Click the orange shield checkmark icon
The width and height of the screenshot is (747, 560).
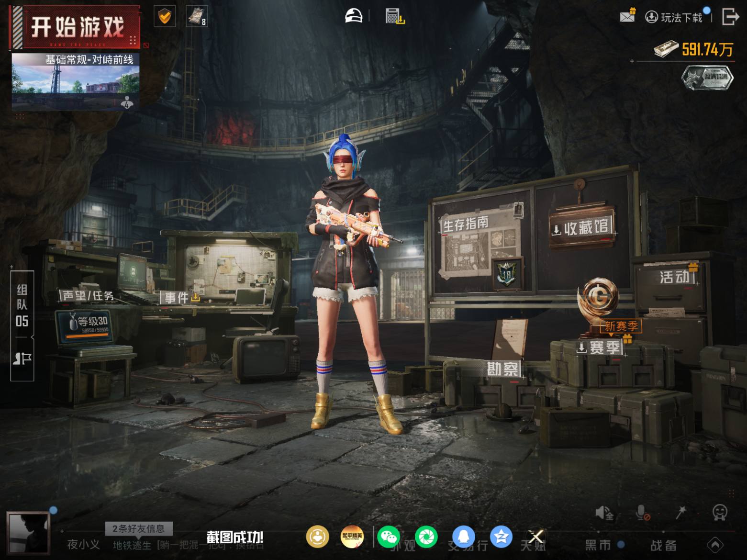164,17
